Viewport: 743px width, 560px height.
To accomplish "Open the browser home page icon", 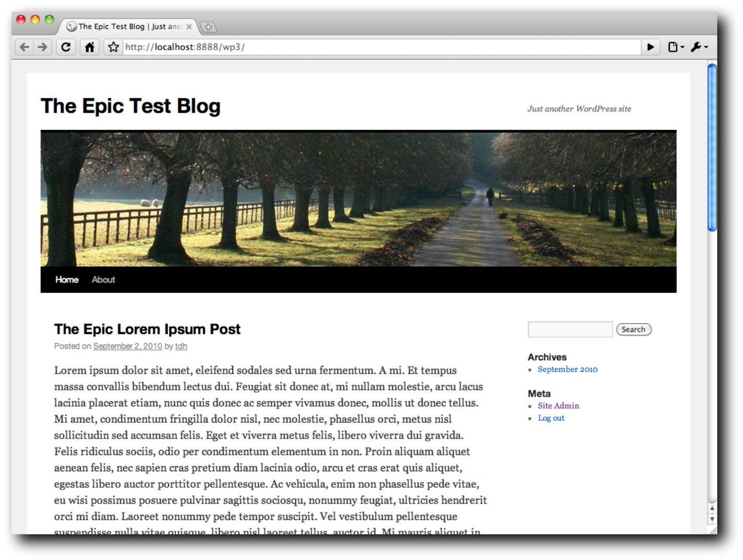I will pyautogui.click(x=90, y=47).
